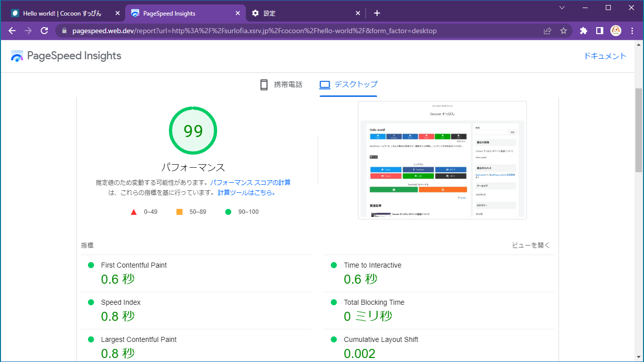
Task: Click the browser profile avatar icon
Action: coord(615,30)
